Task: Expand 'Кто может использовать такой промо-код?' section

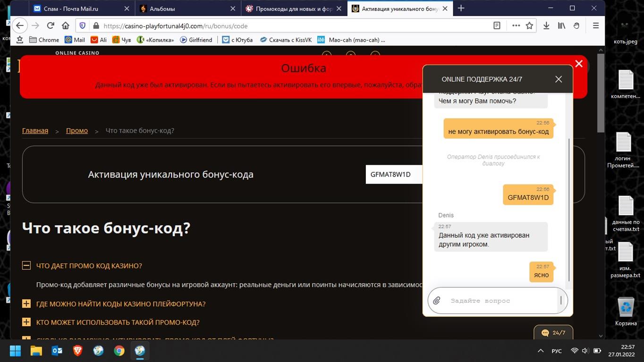Action: pyautogui.click(x=26, y=322)
